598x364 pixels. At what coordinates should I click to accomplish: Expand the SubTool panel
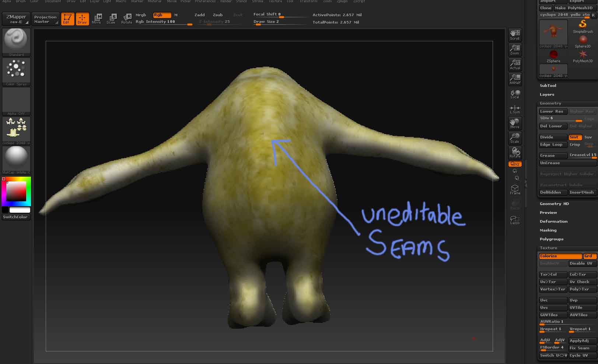[548, 85]
